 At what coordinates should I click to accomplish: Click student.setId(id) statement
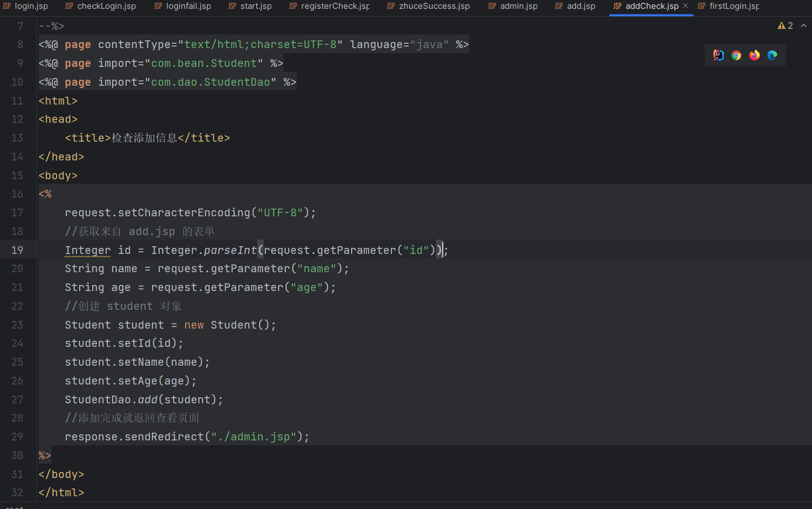pos(124,343)
